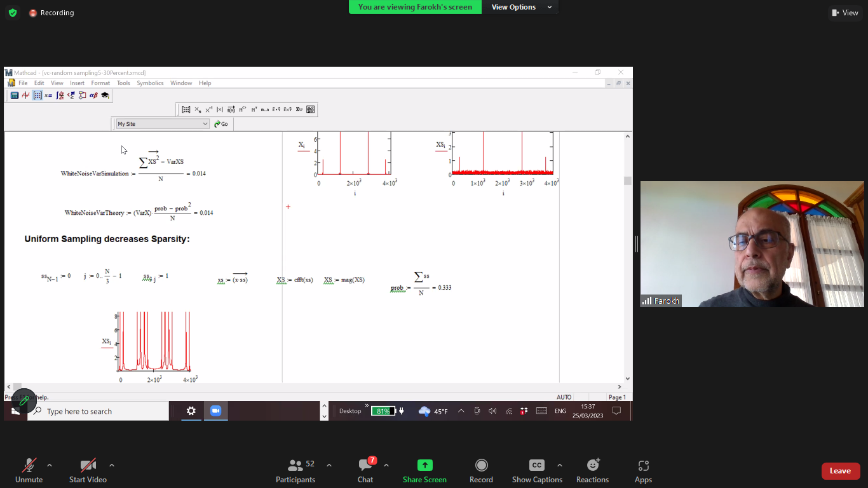Image resolution: width=868 pixels, height=488 pixels.
Task: Insert matrix transpose from Matrix toolbar
Action: click(x=254, y=109)
